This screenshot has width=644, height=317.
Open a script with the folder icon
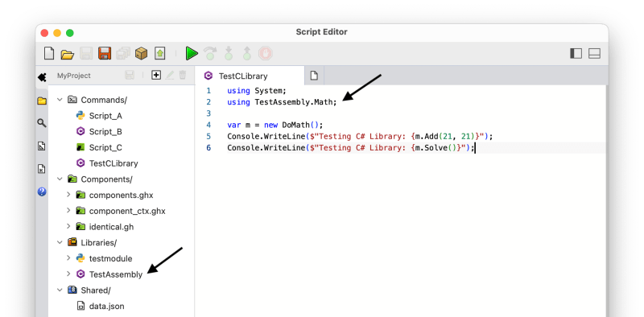[x=67, y=54]
